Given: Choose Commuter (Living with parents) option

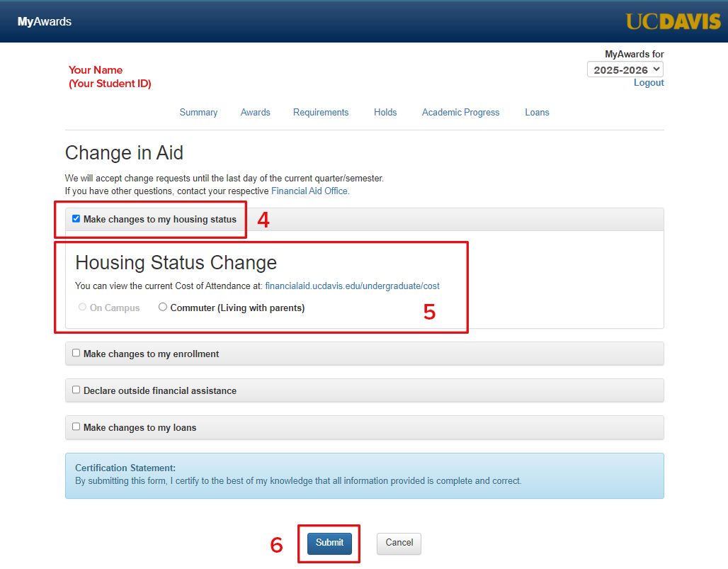Looking at the screenshot, I should point(163,308).
